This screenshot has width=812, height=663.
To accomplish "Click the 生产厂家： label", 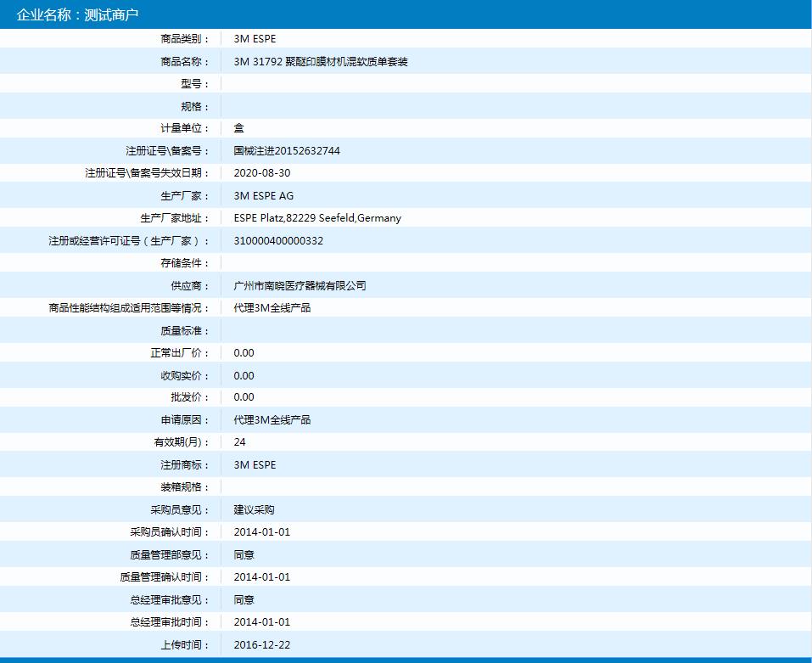I will pos(185,196).
